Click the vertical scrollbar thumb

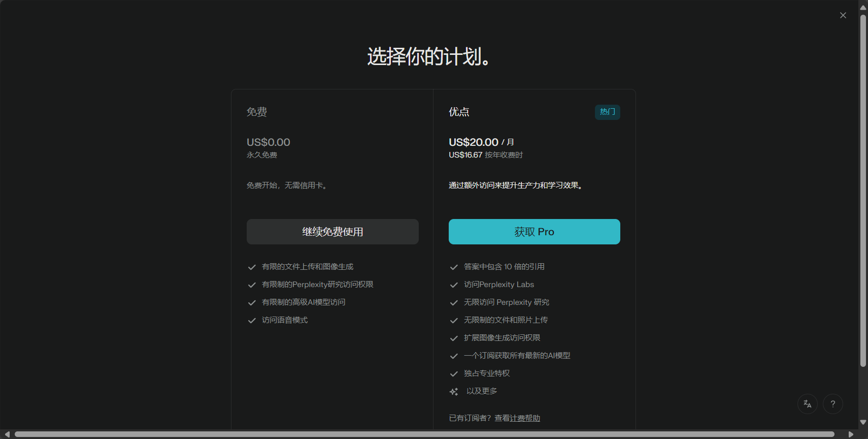pyautogui.click(x=863, y=191)
